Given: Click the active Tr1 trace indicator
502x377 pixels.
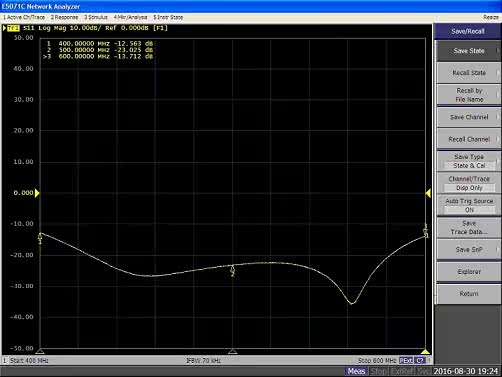Looking at the screenshot, I should [13, 28].
